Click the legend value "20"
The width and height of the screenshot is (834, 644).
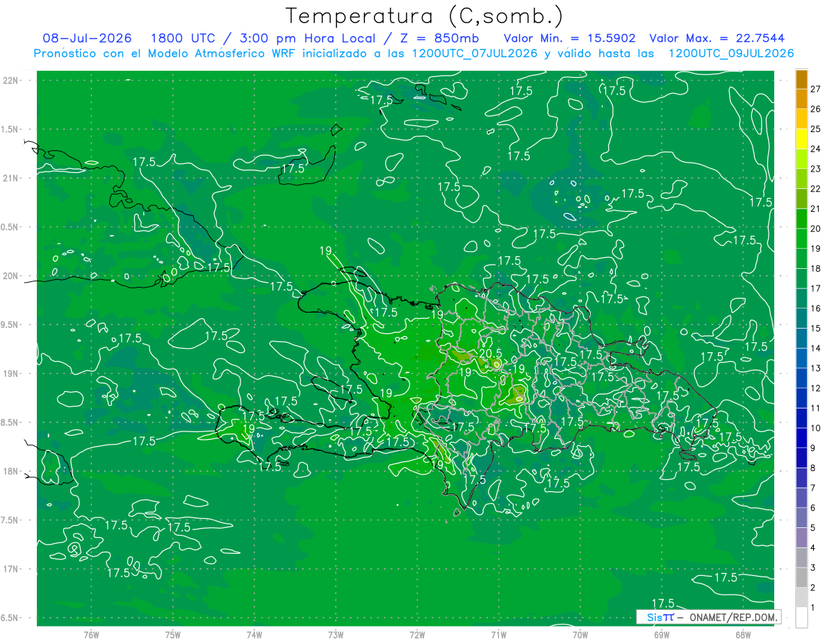[x=815, y=229]
